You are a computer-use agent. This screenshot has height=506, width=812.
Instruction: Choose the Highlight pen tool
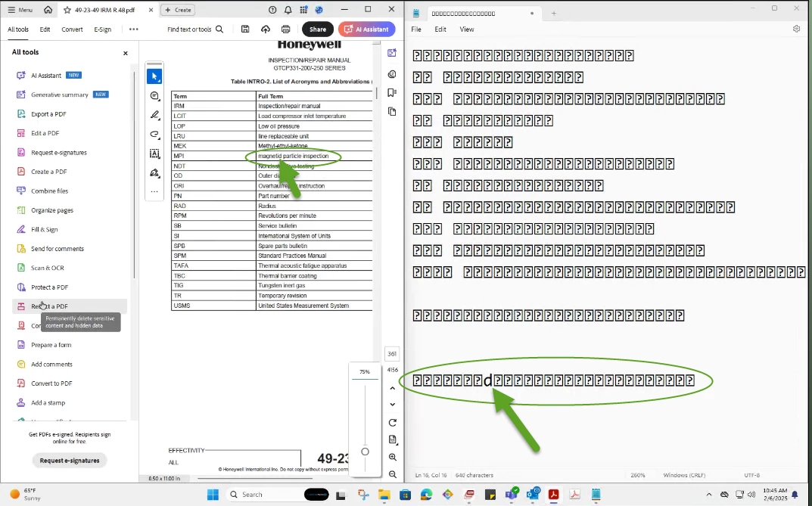(154, 115)
